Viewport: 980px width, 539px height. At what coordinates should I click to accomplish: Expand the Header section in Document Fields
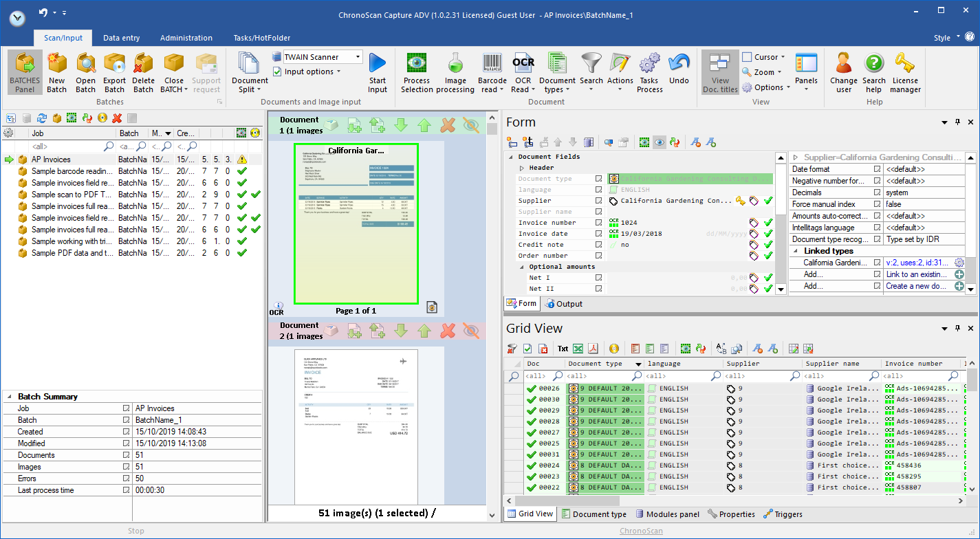tap(522, 168)
